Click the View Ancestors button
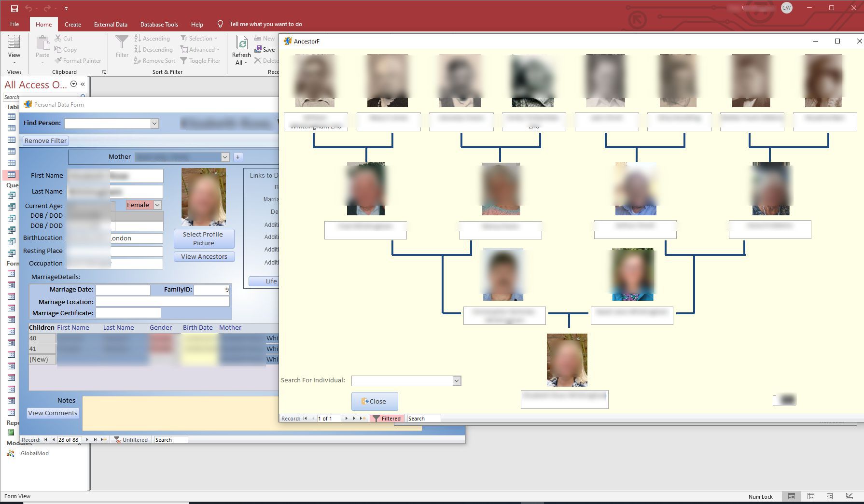The width and height of the screenshot is (864, 504). pyautogui.click(x=204, y=256)
